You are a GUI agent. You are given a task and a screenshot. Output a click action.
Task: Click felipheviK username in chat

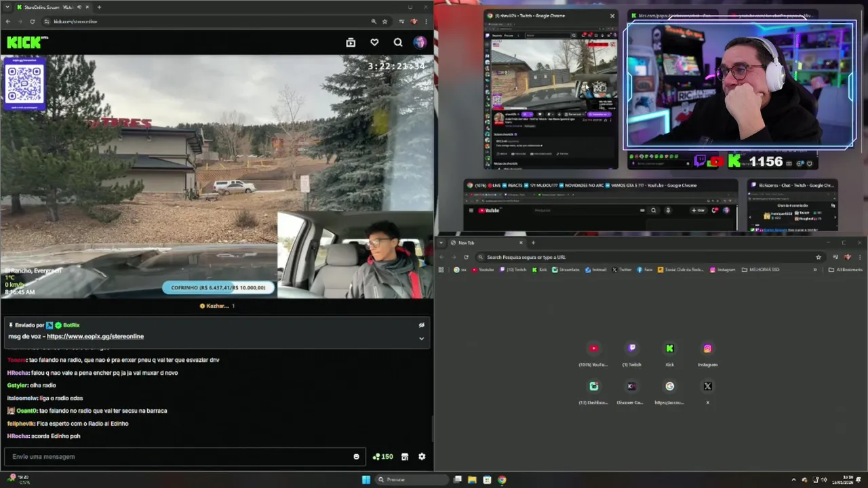click(x=20, y=424)
